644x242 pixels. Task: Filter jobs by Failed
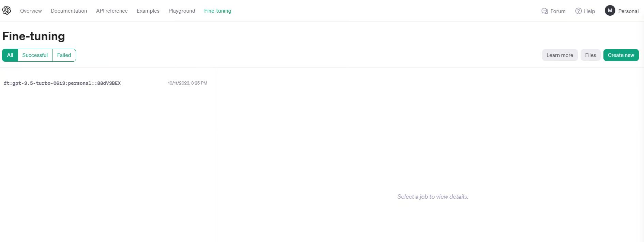[x=64, y=55]
